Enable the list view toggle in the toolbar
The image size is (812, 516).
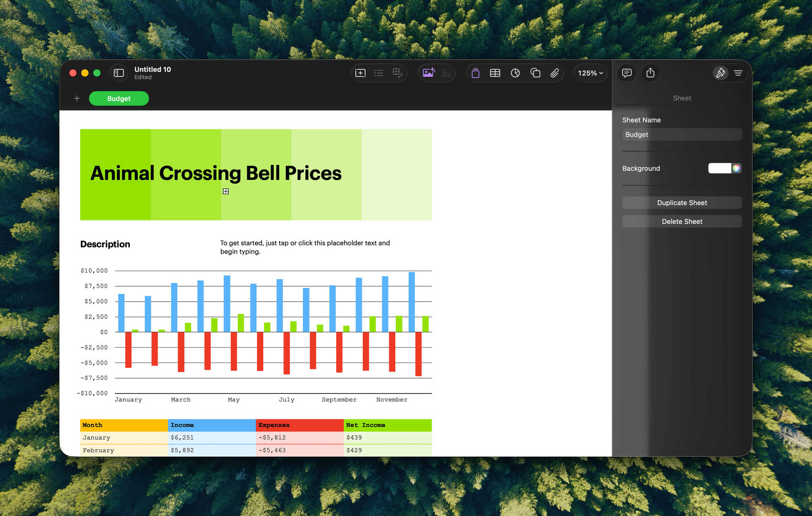point(379,73)
